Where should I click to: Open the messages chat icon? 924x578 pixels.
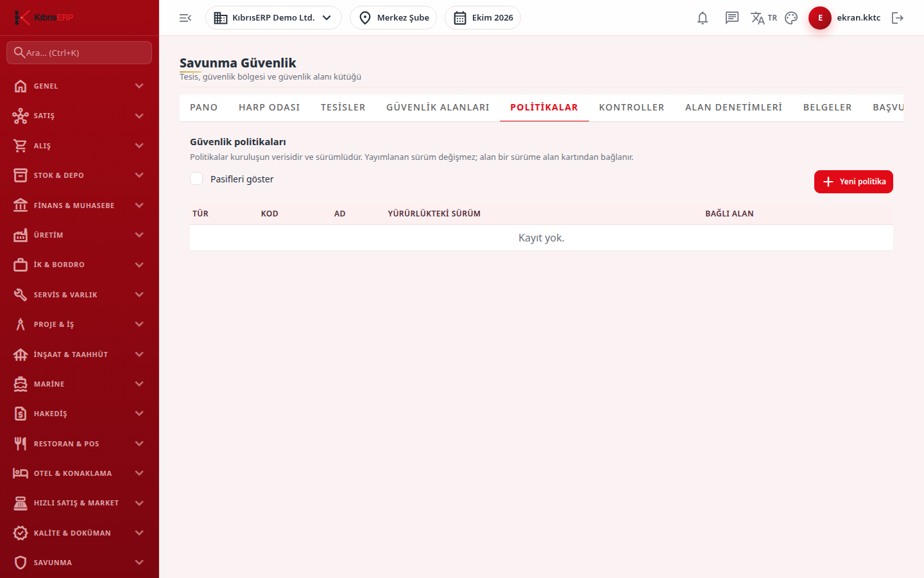point(732,18)
